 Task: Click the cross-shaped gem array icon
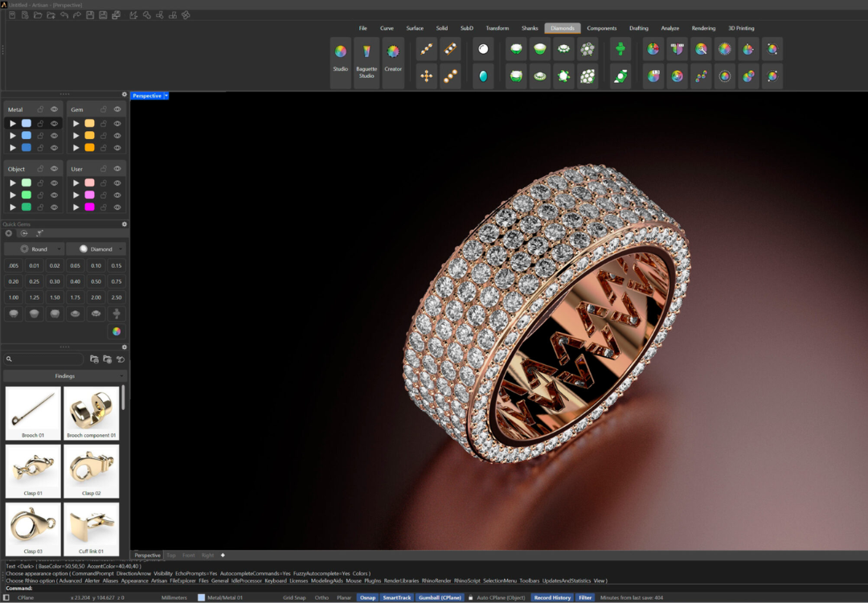click(426, 76)
